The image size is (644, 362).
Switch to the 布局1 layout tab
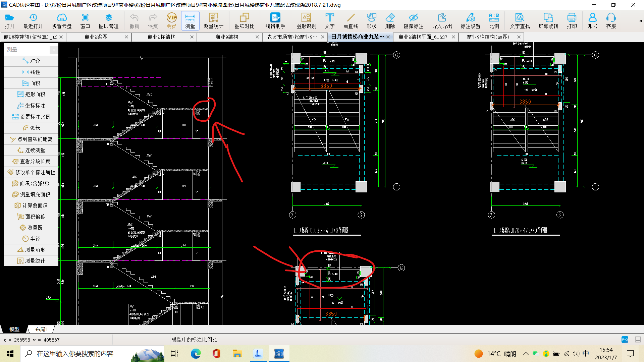pos(42,329)
